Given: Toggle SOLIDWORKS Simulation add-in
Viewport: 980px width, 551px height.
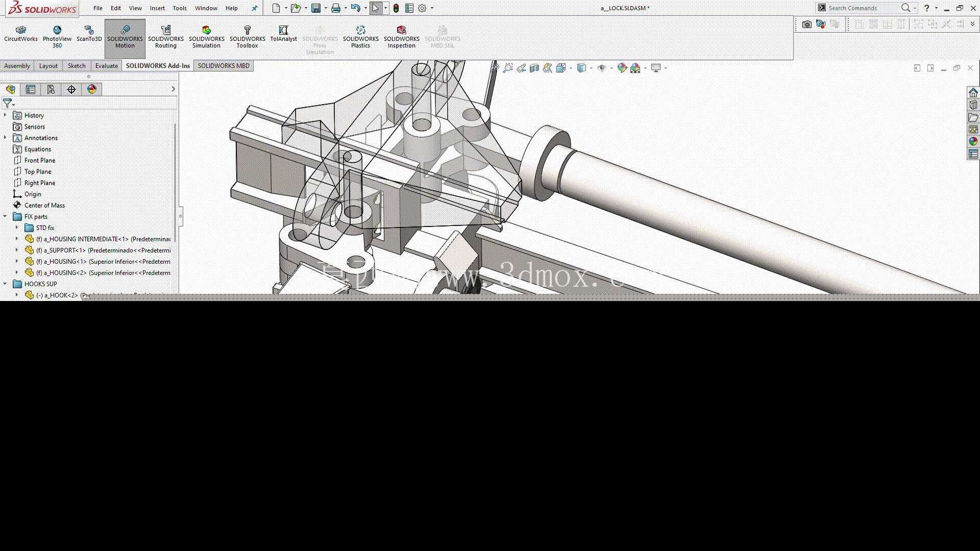Looking at the screenshot, I should (207, 37).
